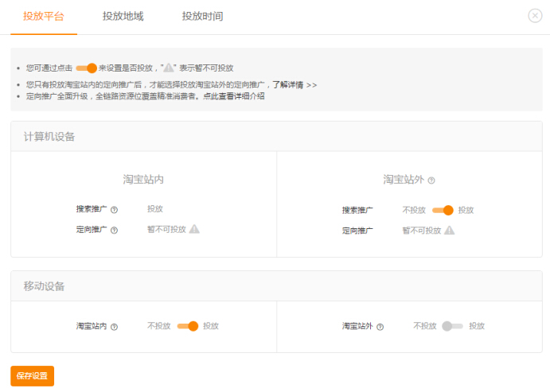Select the 投放平台 tab

coord(44,16)
